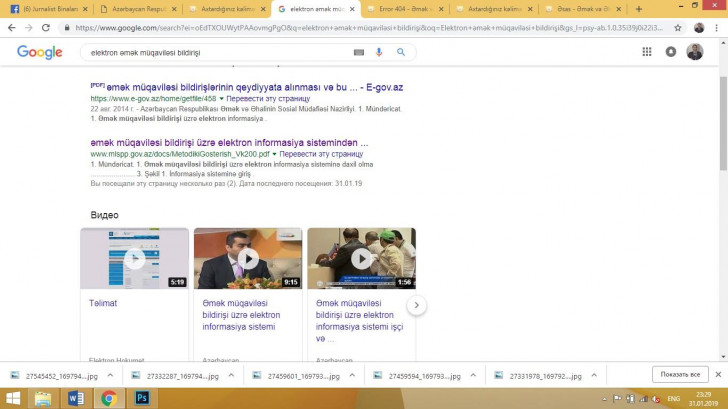The width and height of the screenshot is (728, 409).
Task: Play the 1:56 video thumbnail
Action: click(361, 259)
